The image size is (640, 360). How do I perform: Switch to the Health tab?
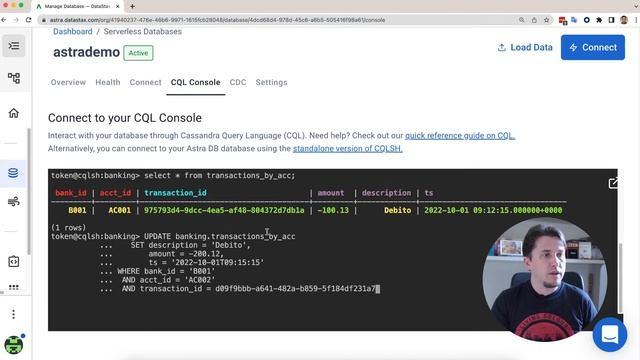108,82
